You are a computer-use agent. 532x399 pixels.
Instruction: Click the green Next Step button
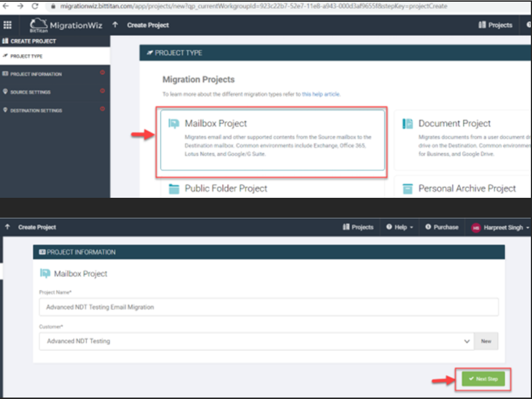click(483, 379)
